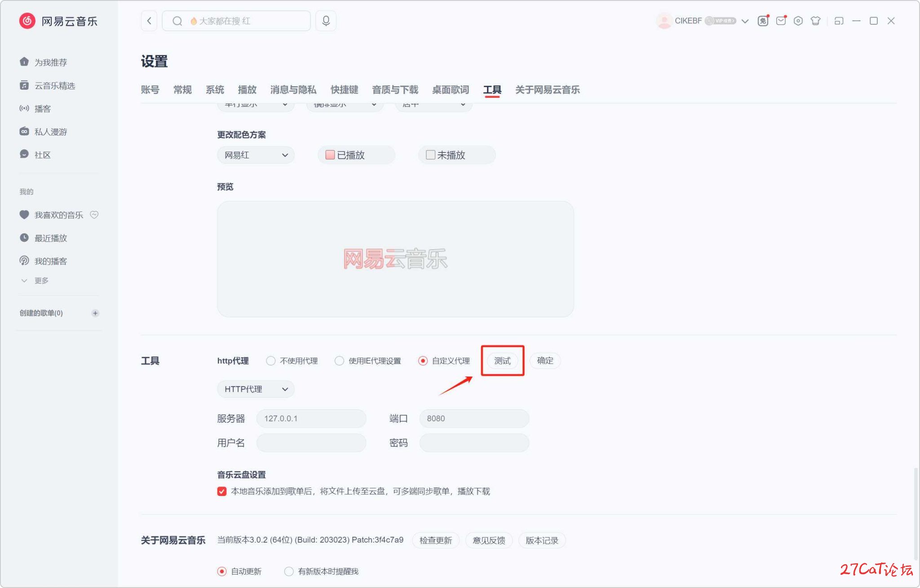920x588 pixels.
Task: Switch to 账号 settings tab
Action: [150, 90]
